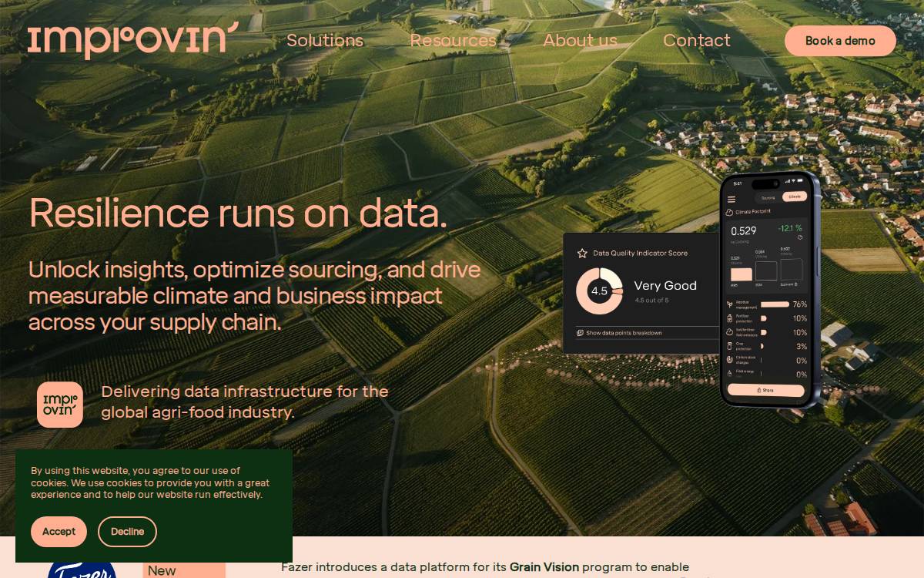Accept the cookie notice
Image resolution: width=924 pixels, height=578 pixels.
point(59,532)
